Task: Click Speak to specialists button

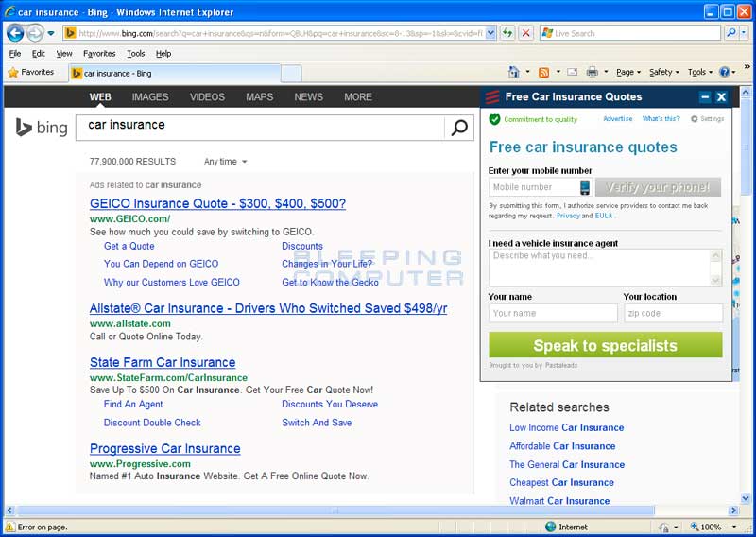Action: [x=606, y=345]
